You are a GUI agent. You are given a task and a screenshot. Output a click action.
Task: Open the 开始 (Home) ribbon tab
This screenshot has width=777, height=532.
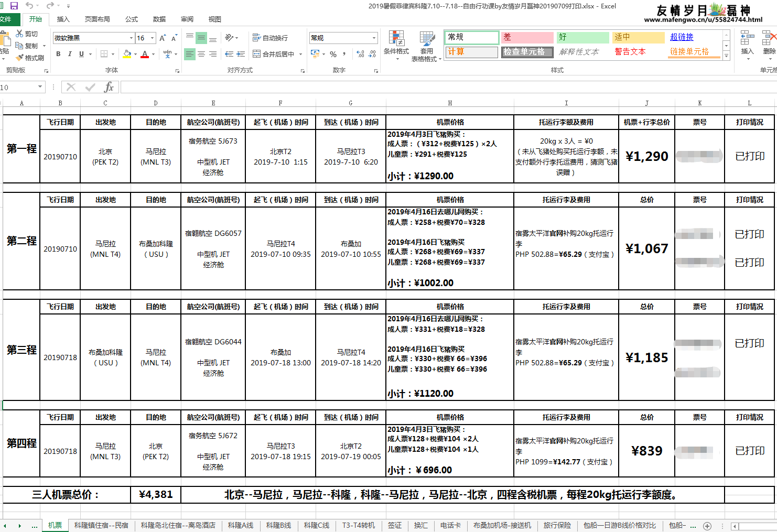point(36,19)
